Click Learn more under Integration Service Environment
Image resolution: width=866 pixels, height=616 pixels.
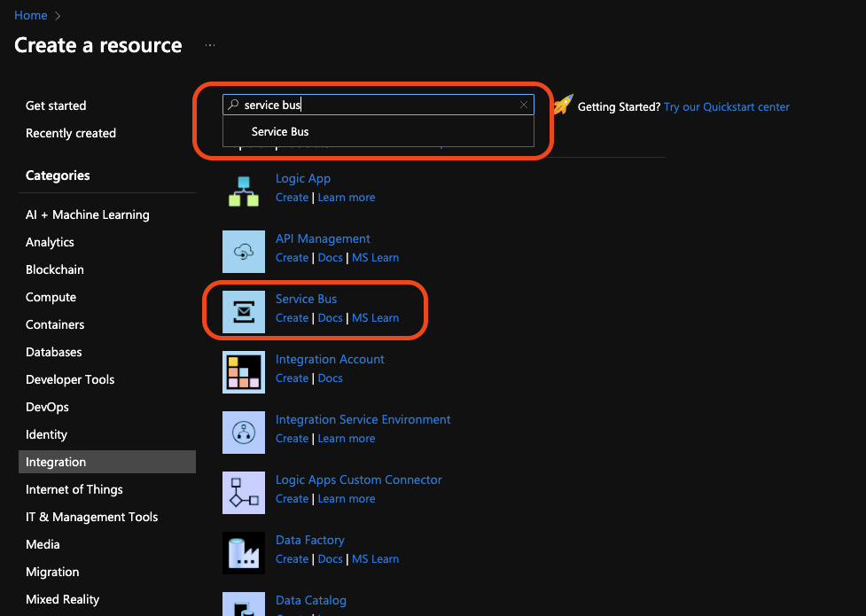(x=347, y=438)
